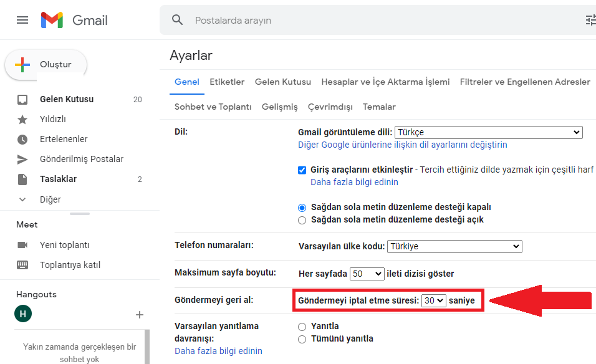Open search filter options icon

tap(590, 20)
